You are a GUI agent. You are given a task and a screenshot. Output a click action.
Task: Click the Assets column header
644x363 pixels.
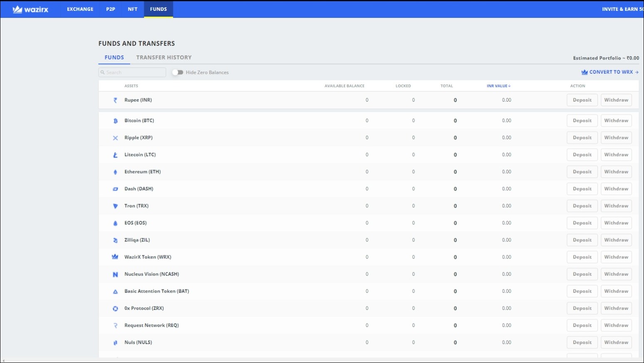pyautogui.click(x=131, y=86)
